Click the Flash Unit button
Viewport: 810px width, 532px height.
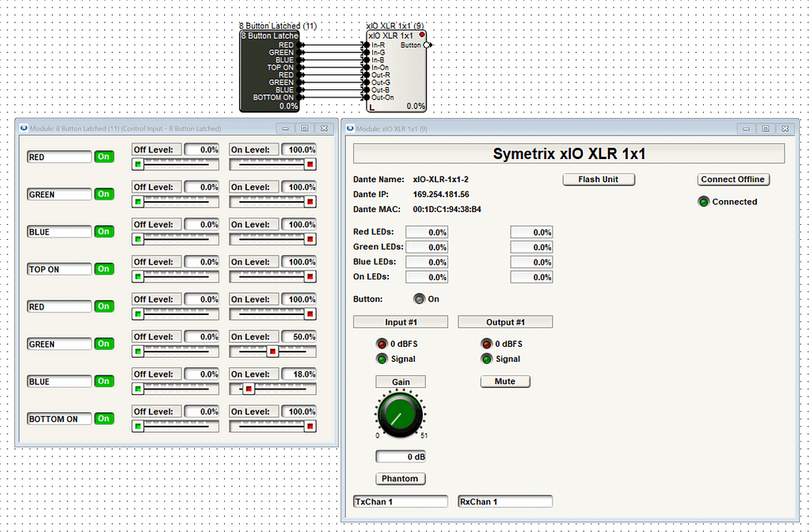point(599,179)
